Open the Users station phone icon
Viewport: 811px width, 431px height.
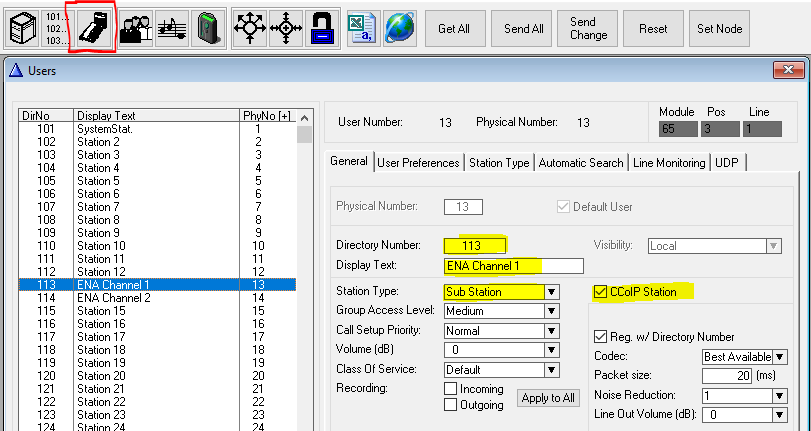(x=92, y=27)
